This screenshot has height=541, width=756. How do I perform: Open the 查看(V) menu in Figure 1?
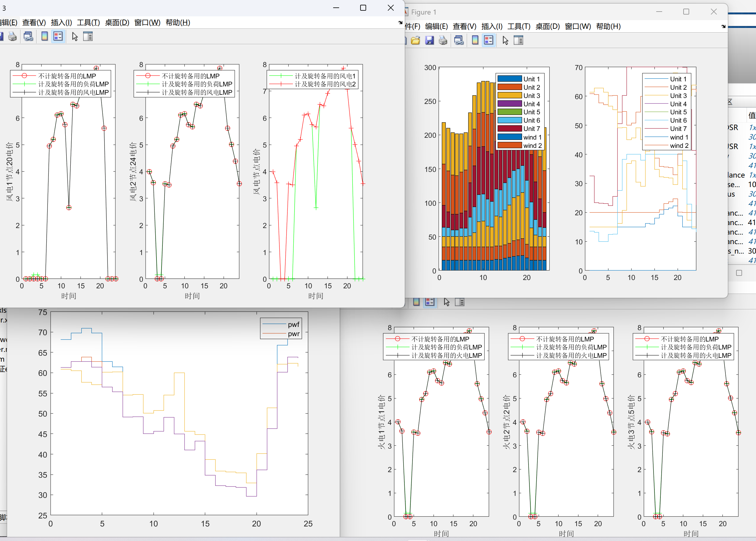pos(464,26)
